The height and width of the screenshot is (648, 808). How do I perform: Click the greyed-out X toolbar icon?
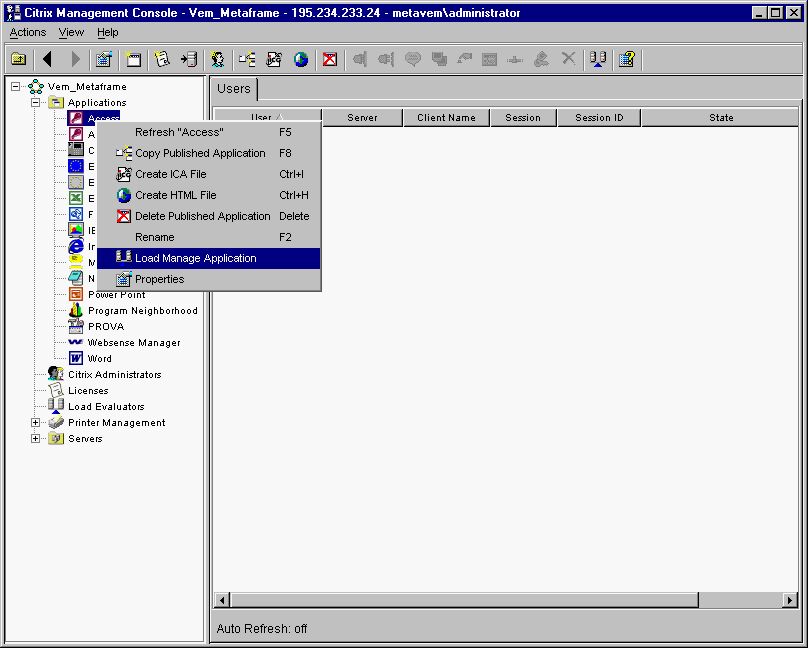point(568,58)
